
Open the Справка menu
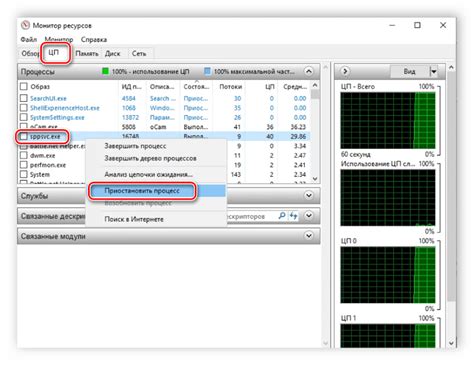(x=94, y=40)
